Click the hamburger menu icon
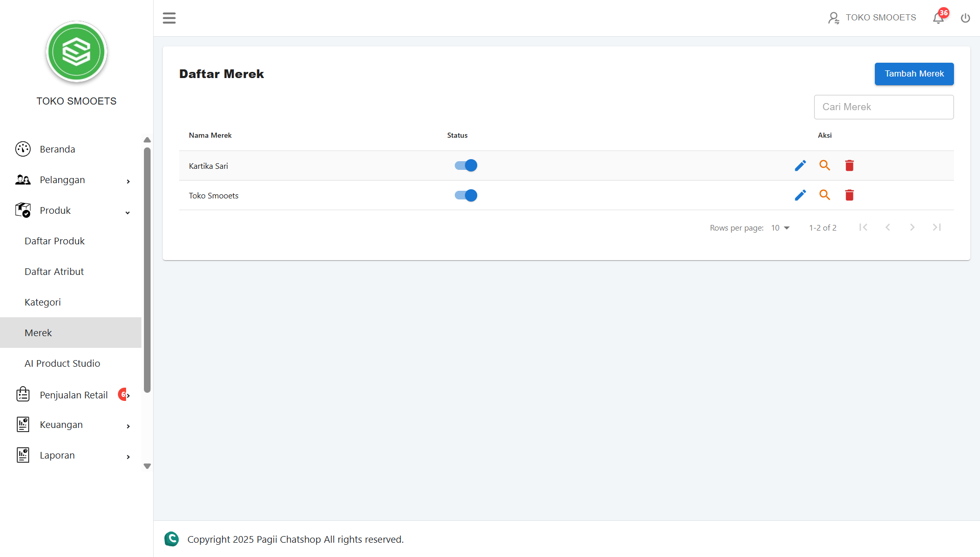980x557 pixels. point(169,18)
